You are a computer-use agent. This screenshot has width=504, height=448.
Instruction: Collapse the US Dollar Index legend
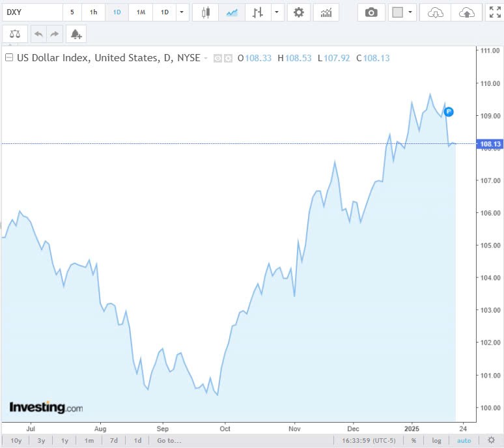[x=9, y=57]
